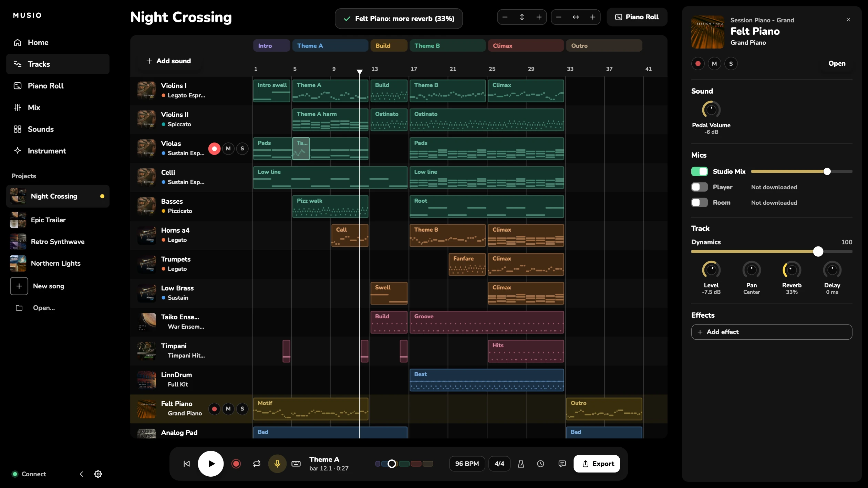Click the record button in the transport bar

click(x=236, y=464)
